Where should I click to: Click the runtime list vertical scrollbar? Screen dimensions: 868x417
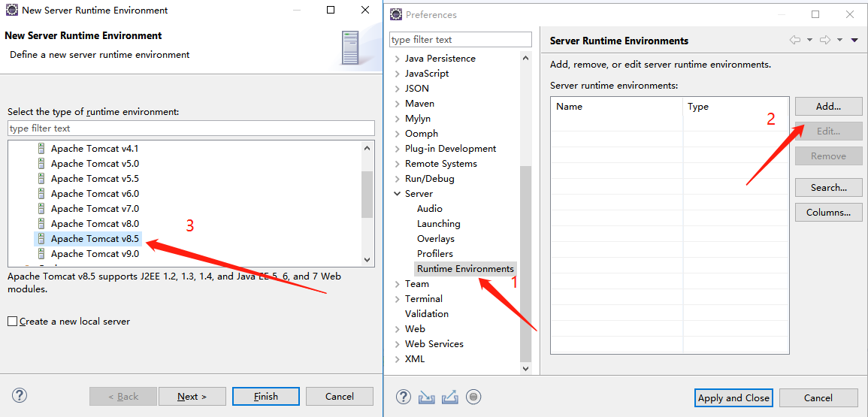pyautogui.click(x=367, y=193)
